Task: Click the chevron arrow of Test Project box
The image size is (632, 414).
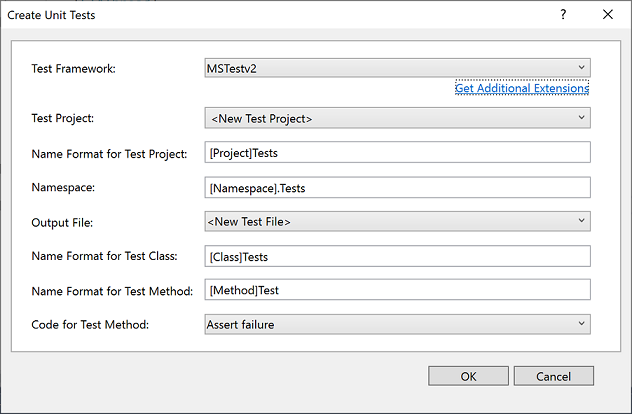Action: 581,119
